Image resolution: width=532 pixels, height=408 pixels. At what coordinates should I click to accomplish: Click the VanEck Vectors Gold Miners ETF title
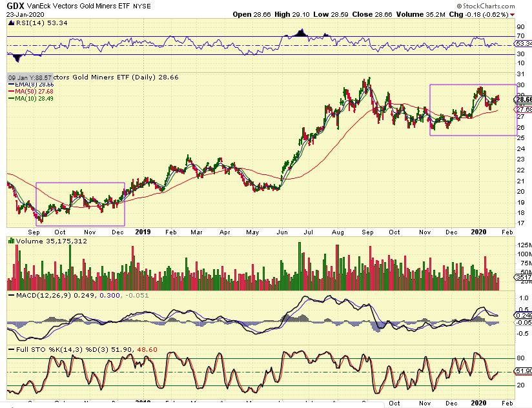pyautogui.click(x=79, y=6)
